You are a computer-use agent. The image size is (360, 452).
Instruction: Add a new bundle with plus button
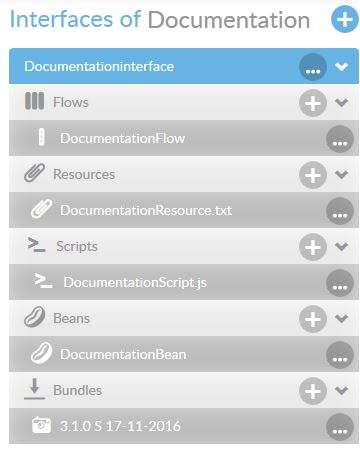(x=313, y=391)
